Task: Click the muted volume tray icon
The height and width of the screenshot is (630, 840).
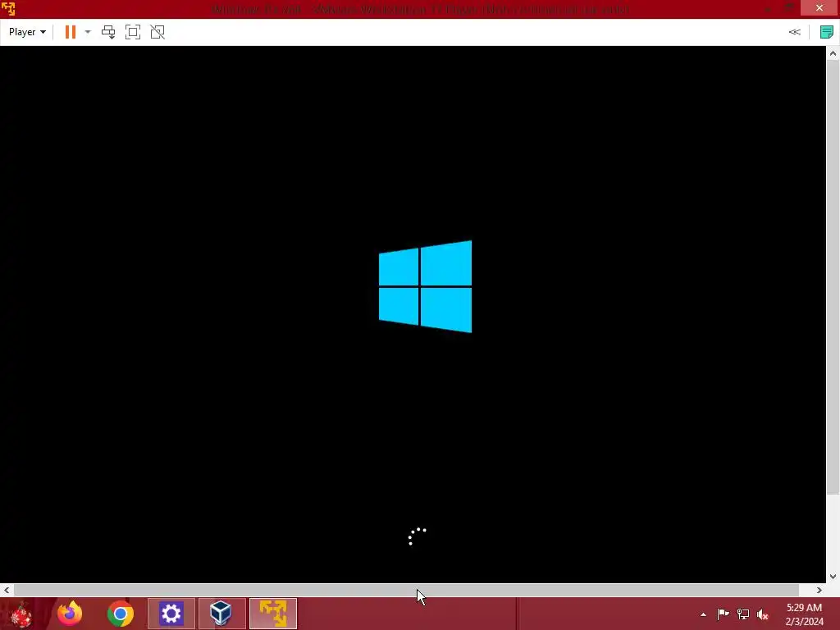Action: 763,614
